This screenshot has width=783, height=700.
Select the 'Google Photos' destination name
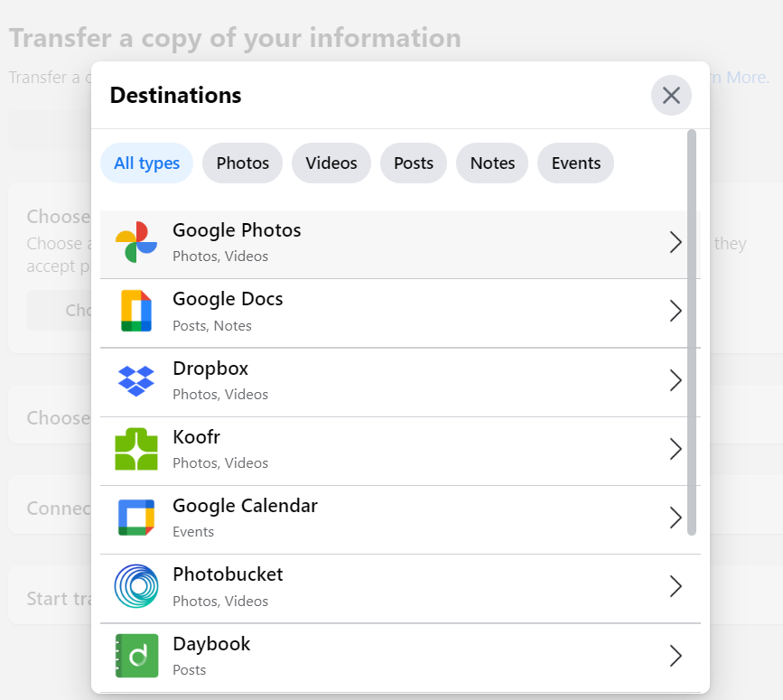[237, 230]
